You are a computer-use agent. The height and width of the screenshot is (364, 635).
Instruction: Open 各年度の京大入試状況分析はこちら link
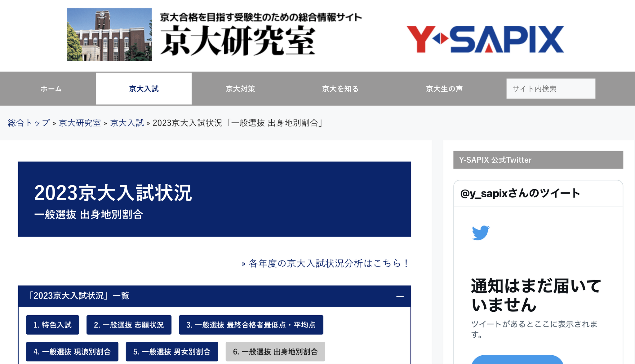(x=326, y=263)
